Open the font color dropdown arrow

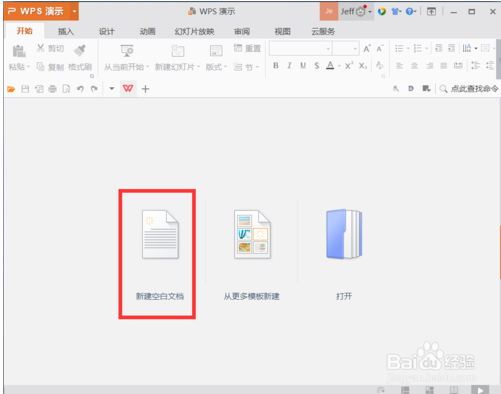click(339, 66)
